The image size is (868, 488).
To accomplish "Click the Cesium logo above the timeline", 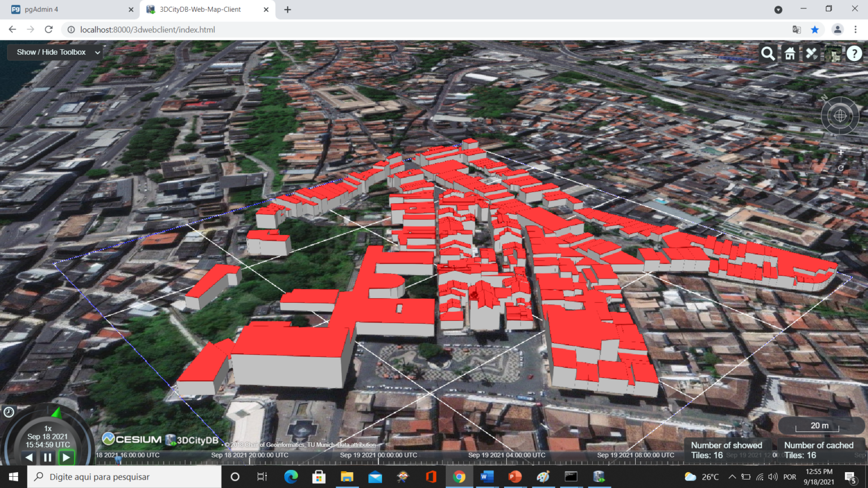I will (x=131, y=439).
